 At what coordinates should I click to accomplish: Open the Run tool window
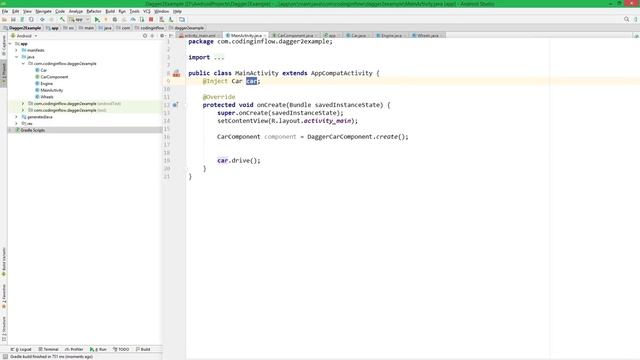pos(98,349)
